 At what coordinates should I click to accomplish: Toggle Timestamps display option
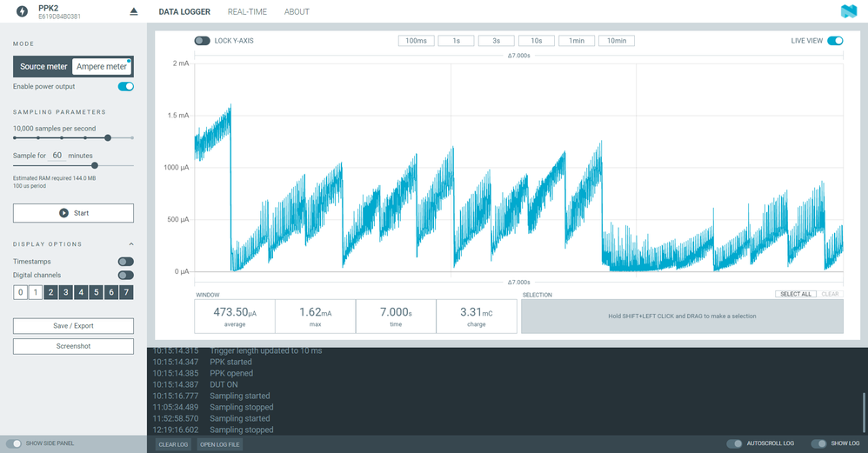point(125,262)
